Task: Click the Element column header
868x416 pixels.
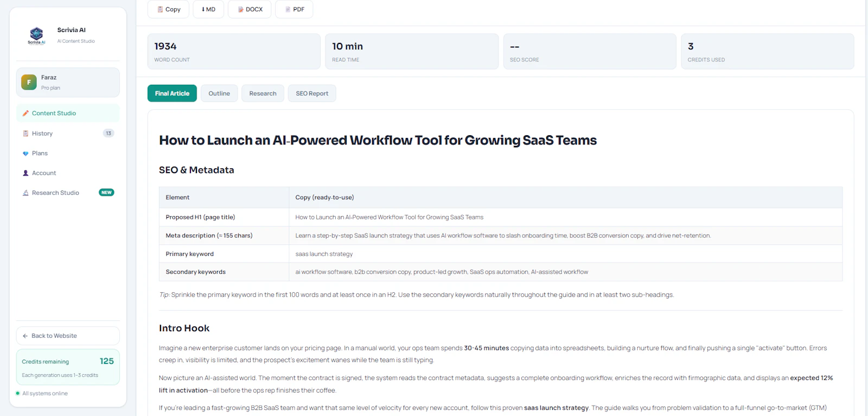Action: 224,198
